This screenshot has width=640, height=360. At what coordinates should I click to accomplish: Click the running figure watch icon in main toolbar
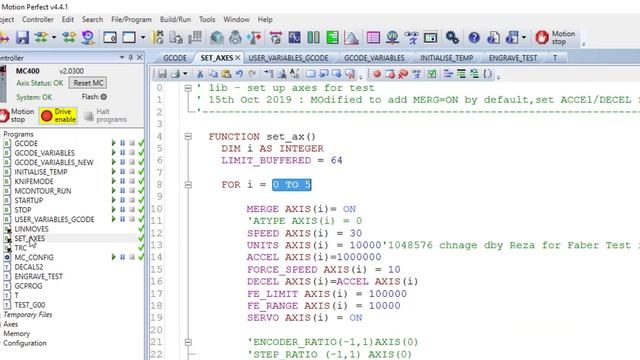(411, 38)
